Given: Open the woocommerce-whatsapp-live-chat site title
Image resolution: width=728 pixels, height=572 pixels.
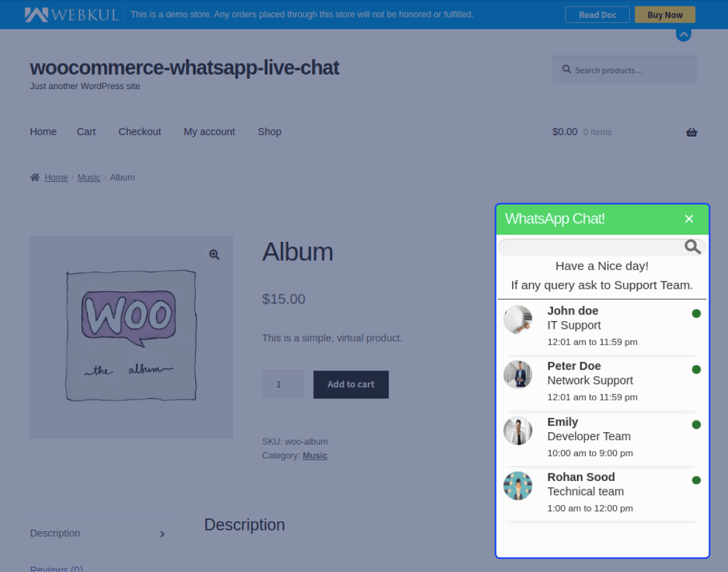Looking at the screenshot, I should (x=185, y=68).
